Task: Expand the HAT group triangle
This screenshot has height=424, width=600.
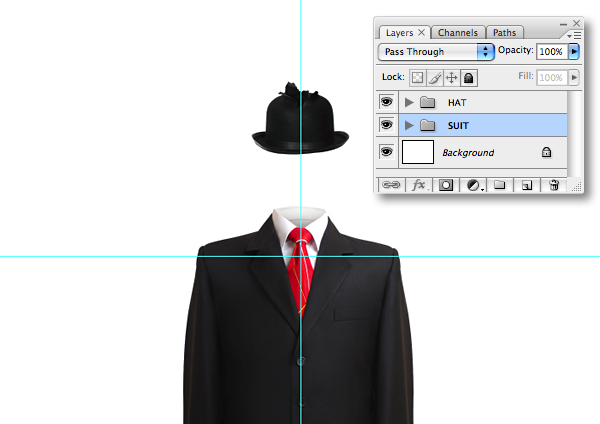Action: click(409, 102)
